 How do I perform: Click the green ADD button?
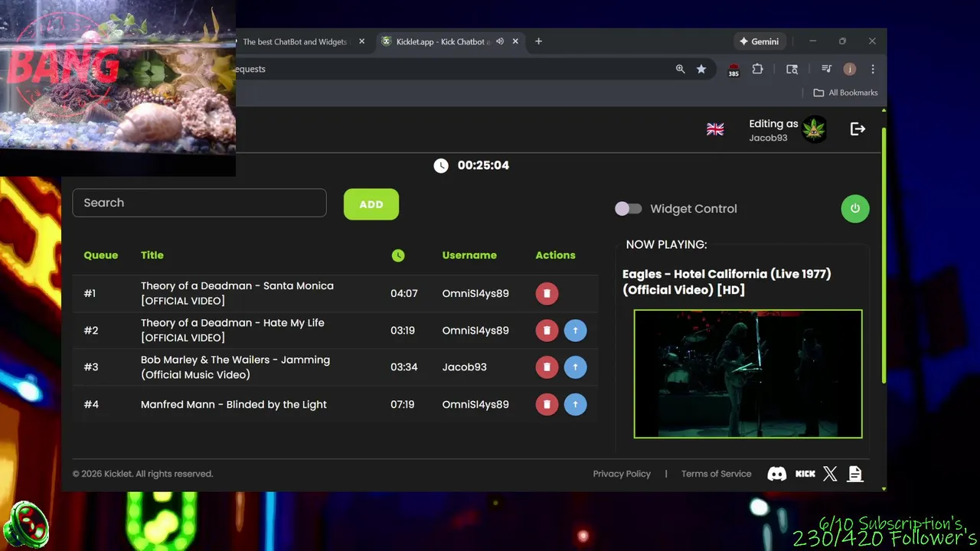tap(371, 204)
